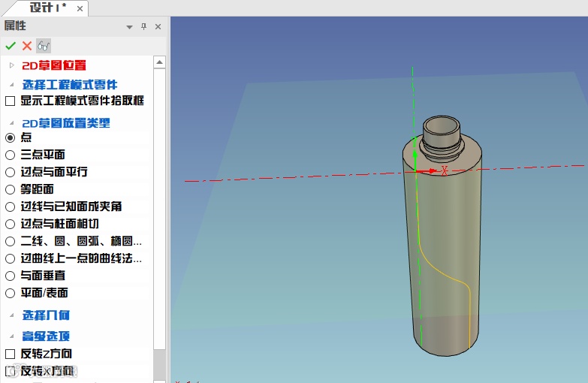Collapse the 选择几何 section
This screenshot has width=588, height=383.
pos(11,315)
